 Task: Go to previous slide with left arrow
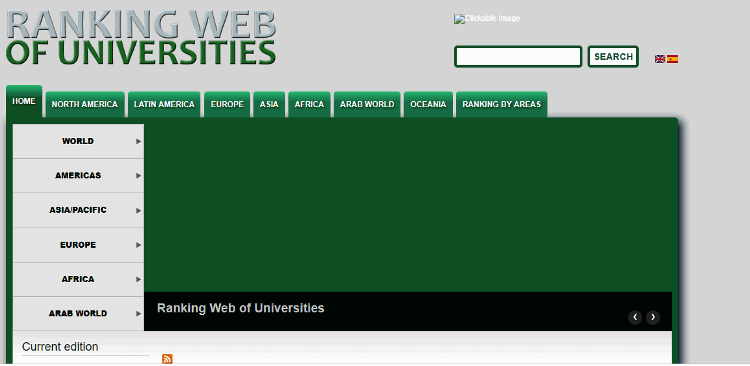(x=635, y=317)
